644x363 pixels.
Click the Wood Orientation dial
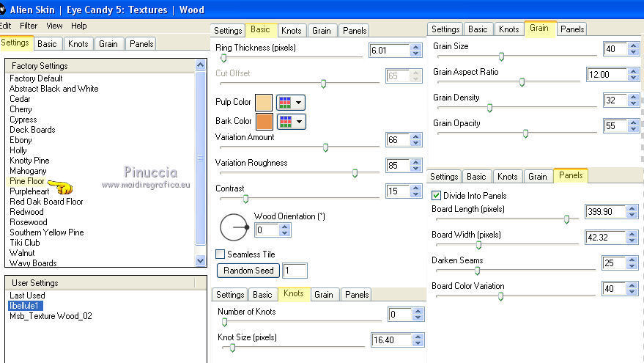(x=234, y=227)
